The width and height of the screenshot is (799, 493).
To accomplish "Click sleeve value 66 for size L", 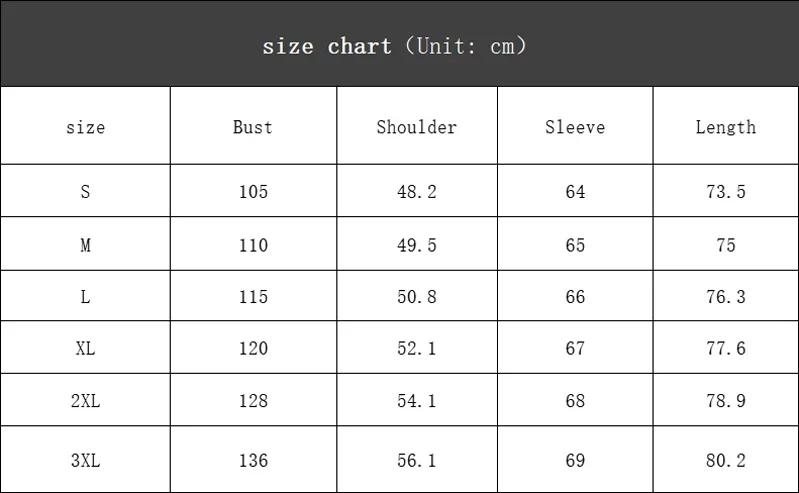I will pyautogui.click(x=575, y=297).
